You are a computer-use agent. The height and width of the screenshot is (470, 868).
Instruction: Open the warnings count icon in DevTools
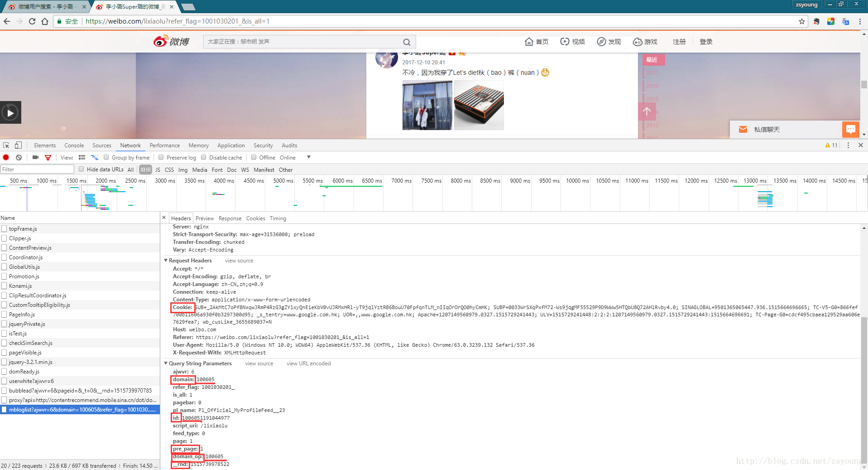tap(831, 145)
